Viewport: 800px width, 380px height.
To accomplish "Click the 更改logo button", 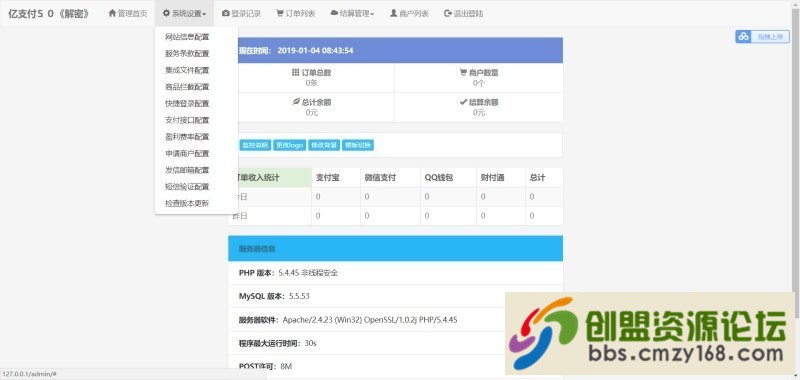I will (x=289, y=145).
